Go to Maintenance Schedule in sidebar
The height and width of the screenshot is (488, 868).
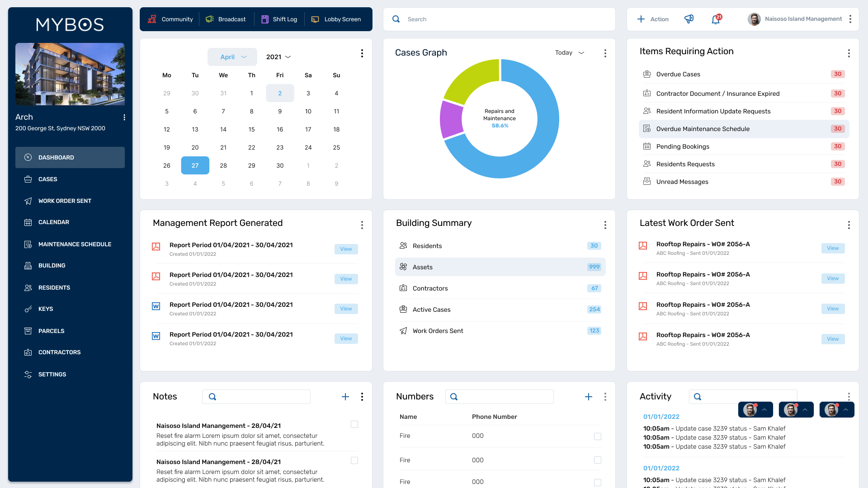point(75,244)
